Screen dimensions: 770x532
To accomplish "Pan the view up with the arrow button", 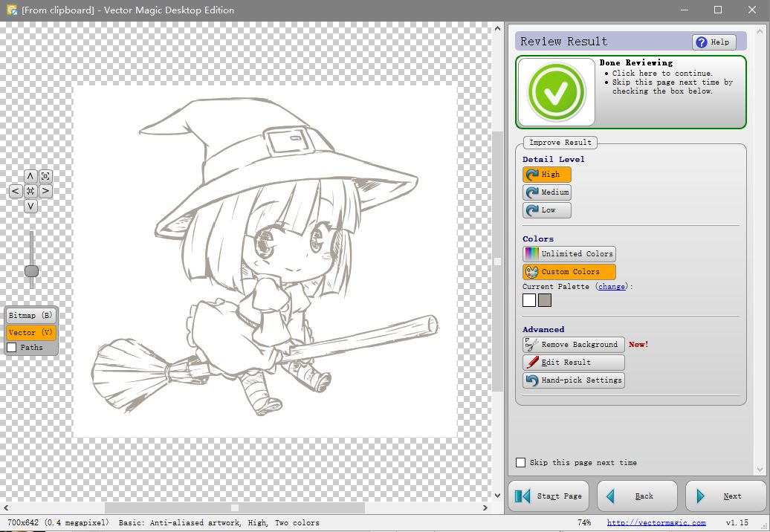I will 30,176.
